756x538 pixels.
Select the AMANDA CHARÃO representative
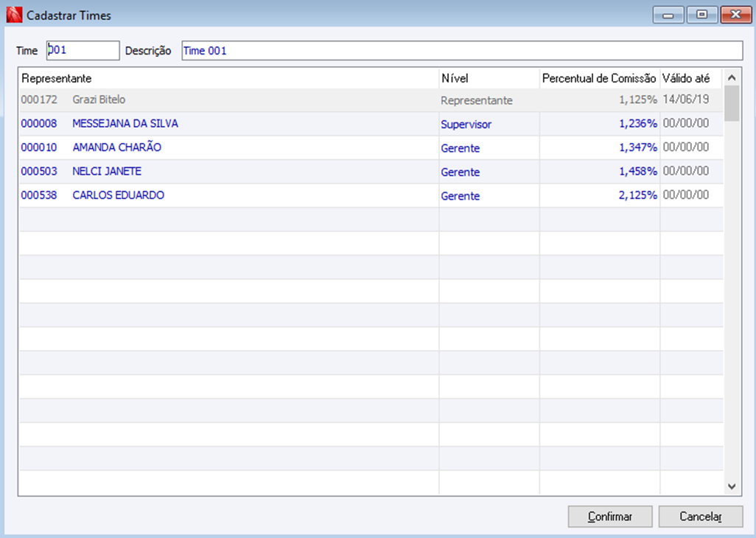point(117,147)
